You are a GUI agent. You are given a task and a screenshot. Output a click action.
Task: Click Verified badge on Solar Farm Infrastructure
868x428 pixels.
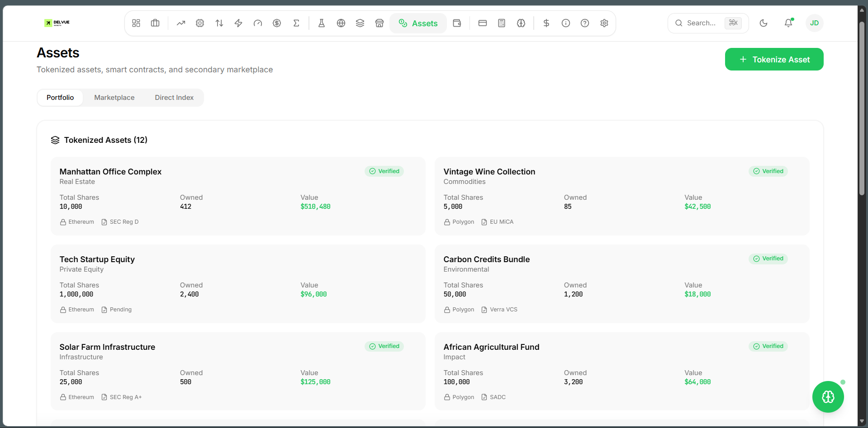(x=384, y=346)
